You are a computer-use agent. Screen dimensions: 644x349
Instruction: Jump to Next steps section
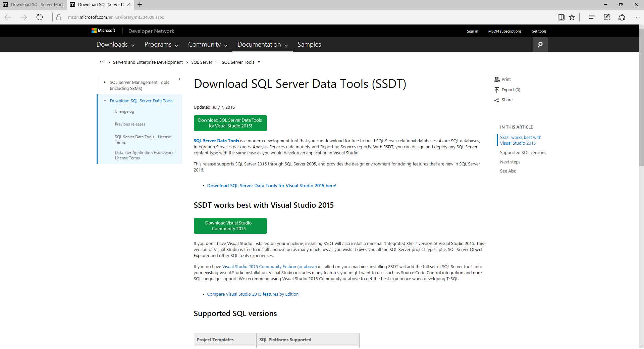click(510, 162)
